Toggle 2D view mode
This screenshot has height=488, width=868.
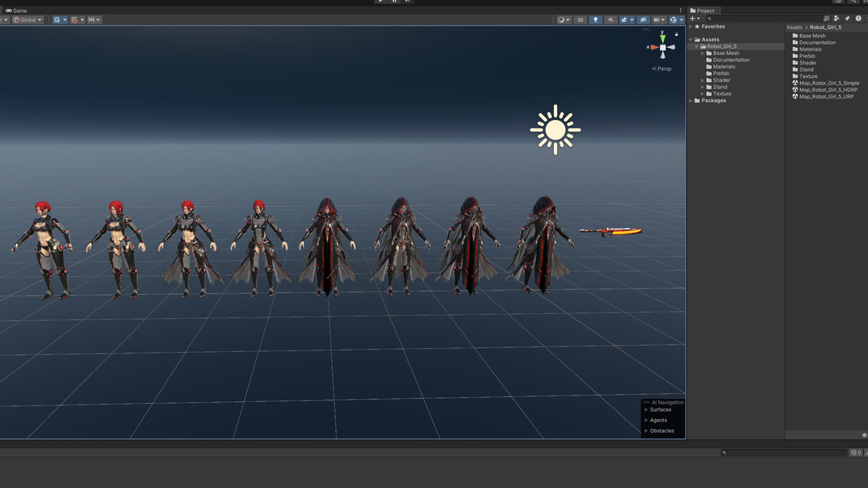point(580,20)
